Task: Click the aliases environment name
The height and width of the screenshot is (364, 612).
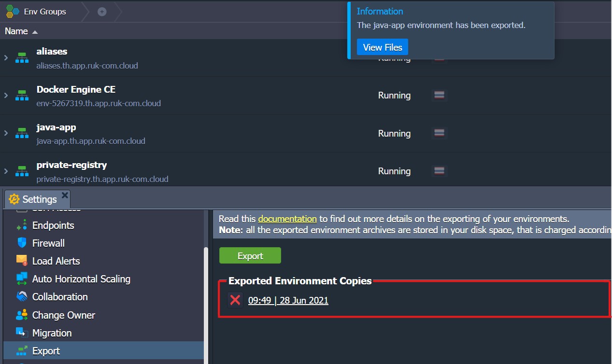Action: (x=52, y=51)
